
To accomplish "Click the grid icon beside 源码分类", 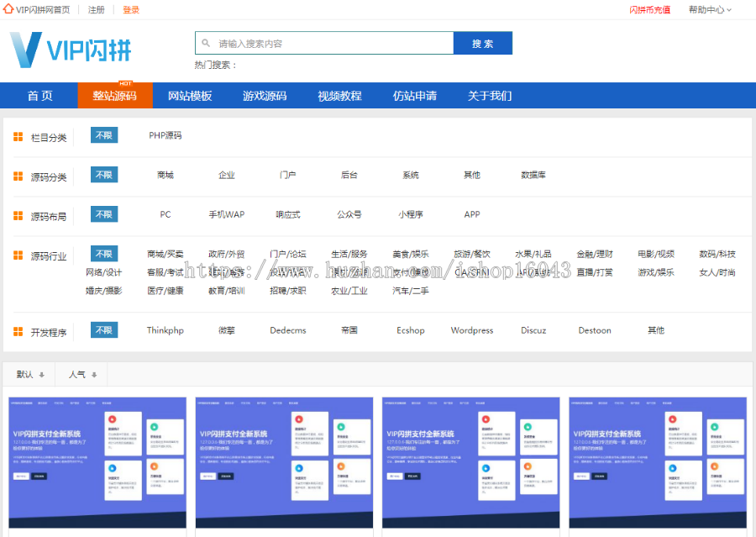I will [x=18, y=175].
